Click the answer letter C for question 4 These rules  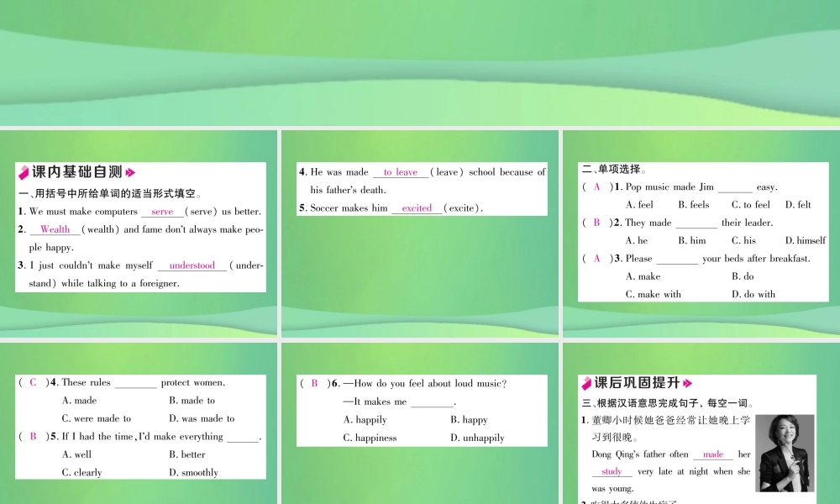[34, 382]
